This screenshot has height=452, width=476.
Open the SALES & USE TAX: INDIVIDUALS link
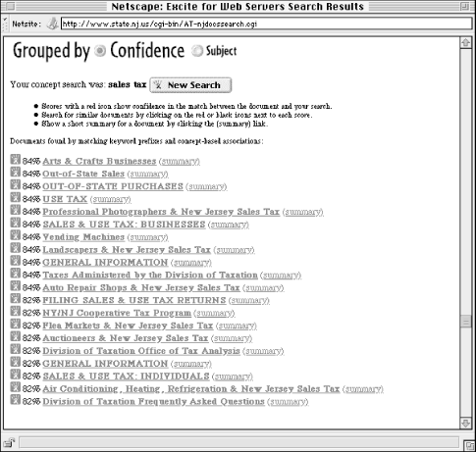[126, 377]
